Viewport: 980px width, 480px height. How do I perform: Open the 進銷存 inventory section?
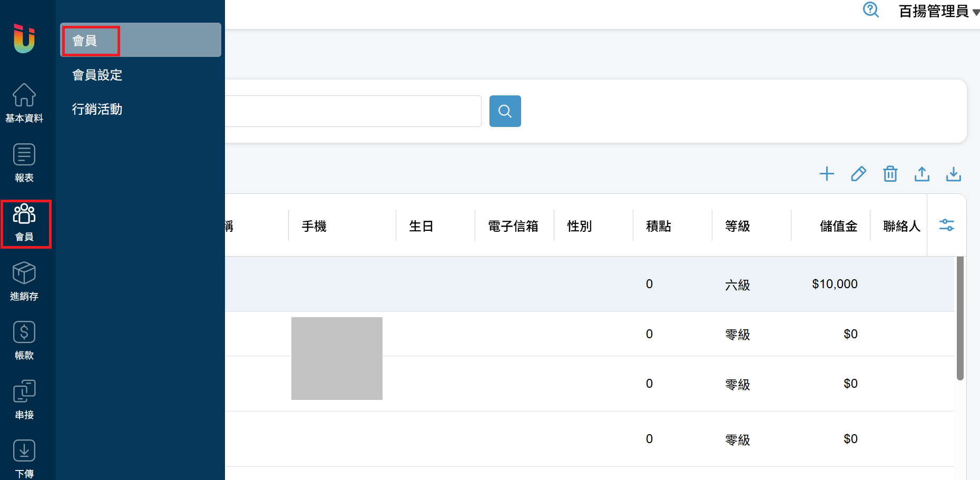point(24,281)
